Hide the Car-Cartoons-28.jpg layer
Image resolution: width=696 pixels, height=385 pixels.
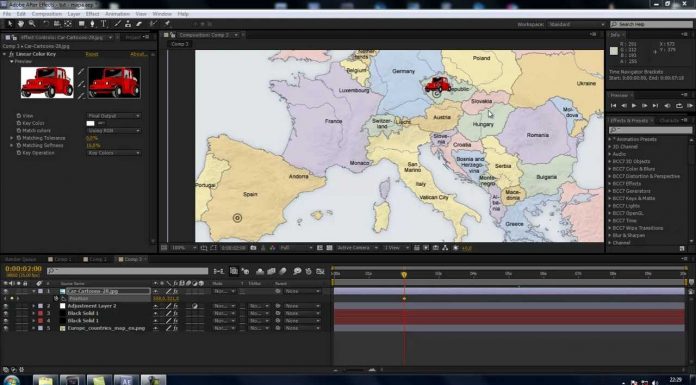[5, 291]
